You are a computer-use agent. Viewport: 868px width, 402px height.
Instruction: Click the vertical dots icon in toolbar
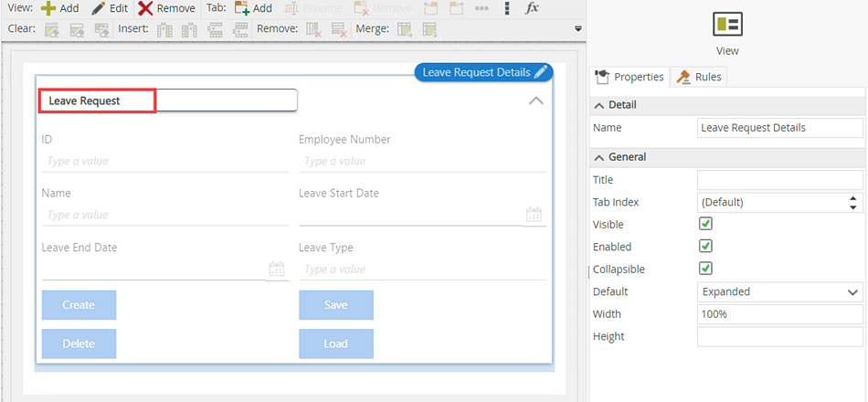coord(507,8)
